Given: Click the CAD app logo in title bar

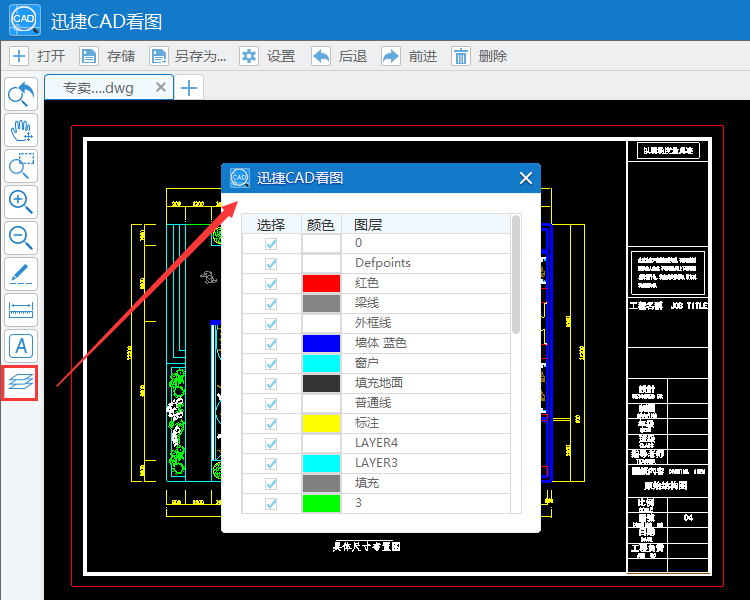Looking at the screenshot, I should pyautogui.click(x=25, y=20).
